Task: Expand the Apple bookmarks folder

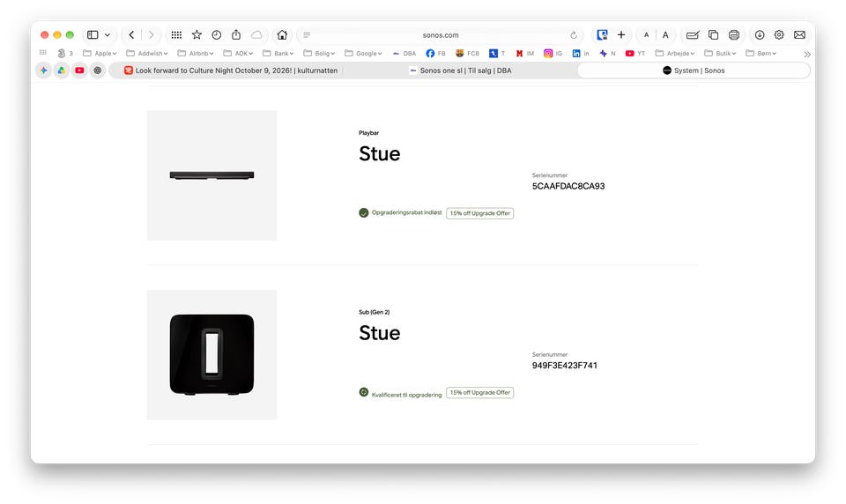Action: coord(100,54)
